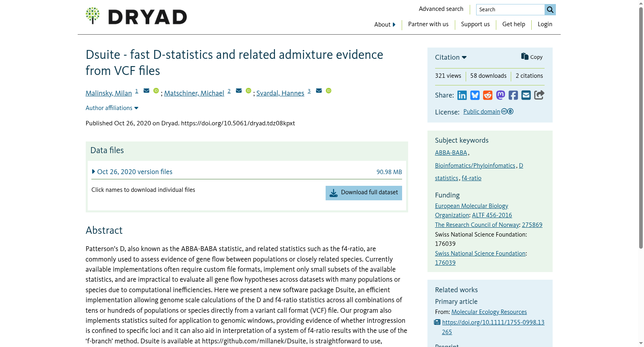Open award 275869 link

tap(532, 225)
